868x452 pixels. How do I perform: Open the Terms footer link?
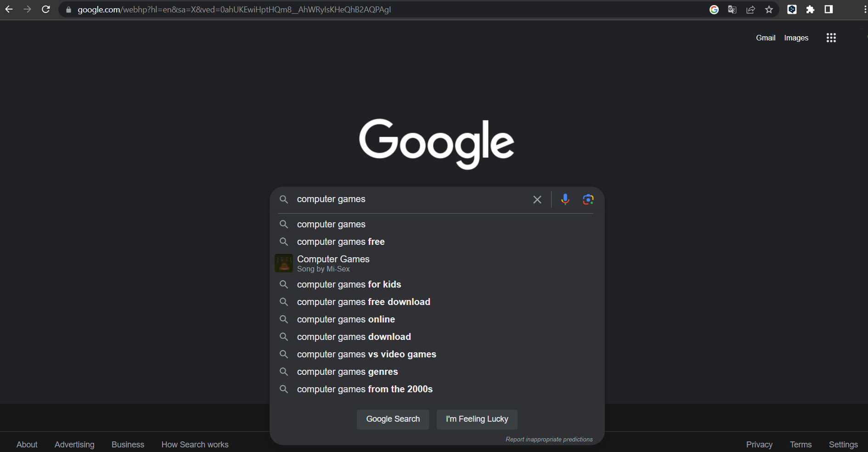(x=800, y=445)
